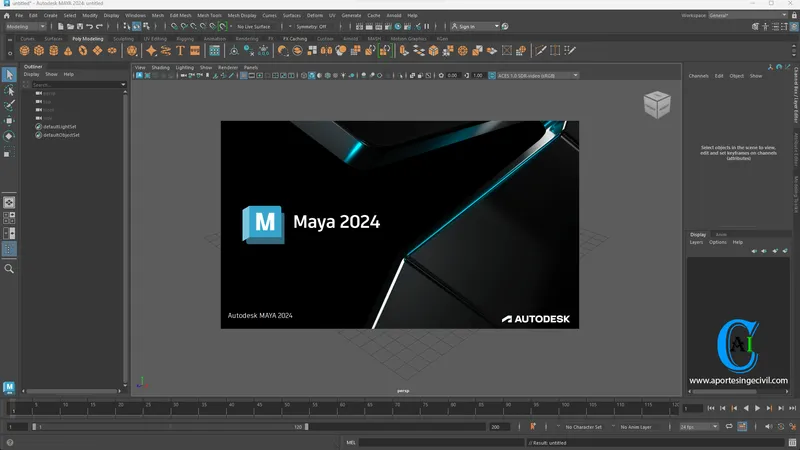Open the Outliner search filter dropdown arrow
800x450 pixels.
pos(123,85)
